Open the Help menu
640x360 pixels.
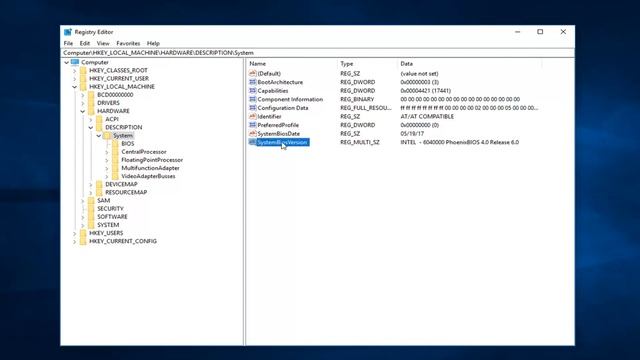(153, 43)
